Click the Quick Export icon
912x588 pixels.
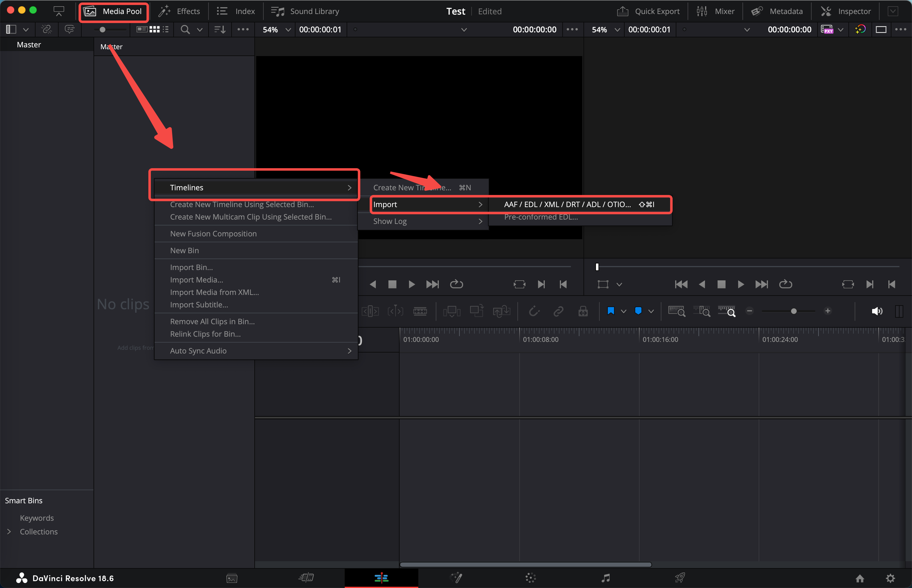click(622, 12)
